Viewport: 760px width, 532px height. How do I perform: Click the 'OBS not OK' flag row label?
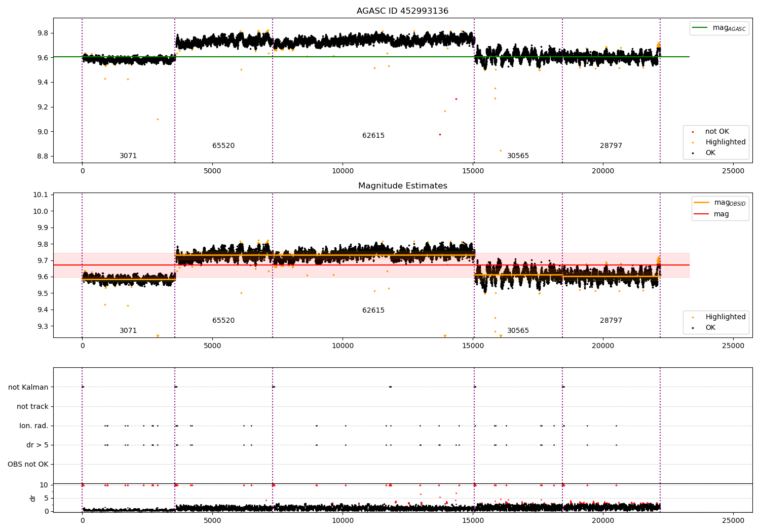pos(28,465)
